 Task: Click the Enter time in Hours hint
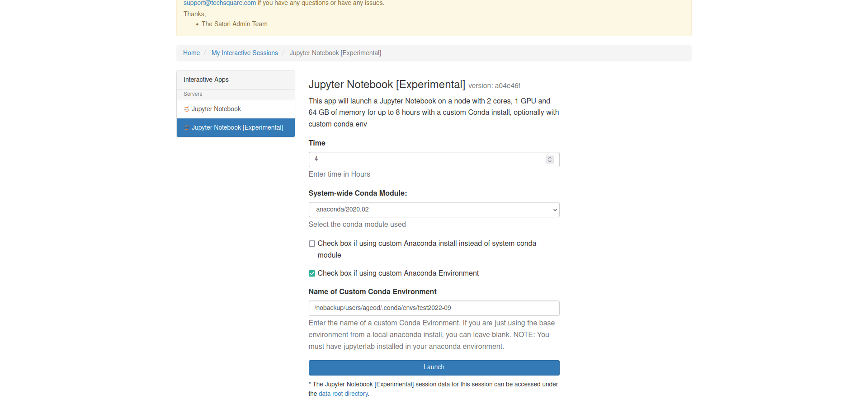(x=339, y=174)
